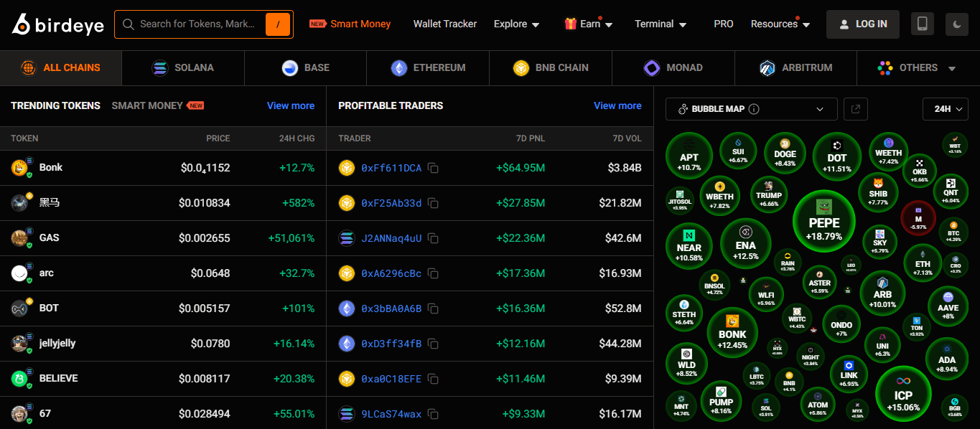Click the slash shortcut icon in search

click(278, 24)
